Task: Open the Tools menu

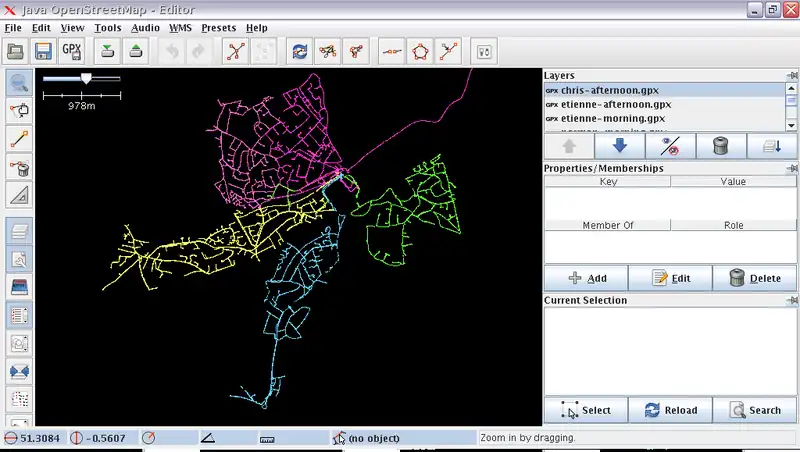Action: 108,28
